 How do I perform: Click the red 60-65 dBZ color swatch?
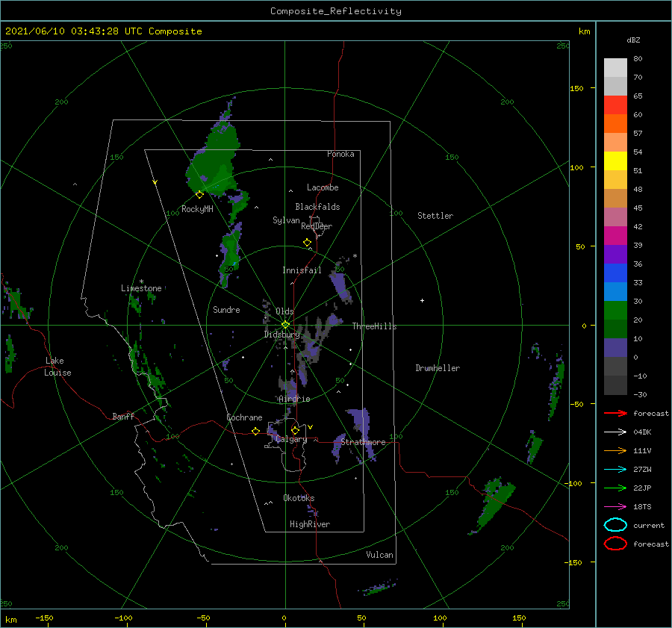615,105
